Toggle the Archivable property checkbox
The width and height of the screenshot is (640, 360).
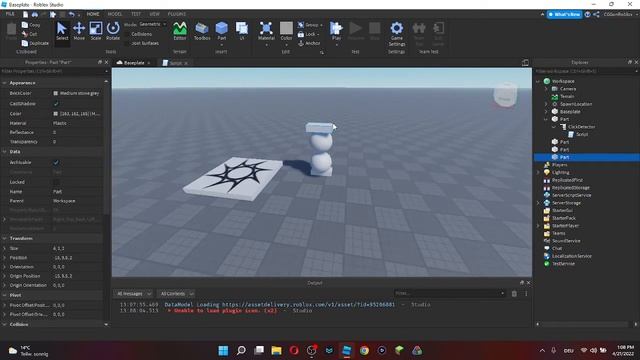[56, 162]
